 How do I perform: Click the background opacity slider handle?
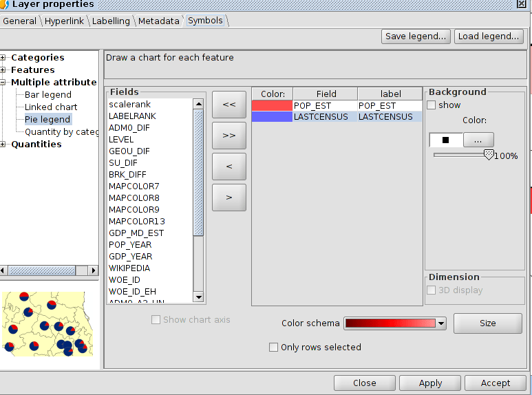tap(489, 156)
